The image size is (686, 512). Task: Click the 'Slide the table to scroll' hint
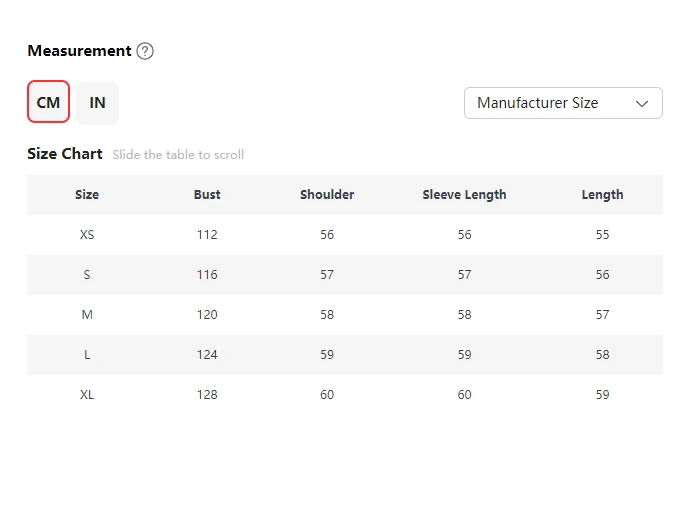(x=178, y=155)
